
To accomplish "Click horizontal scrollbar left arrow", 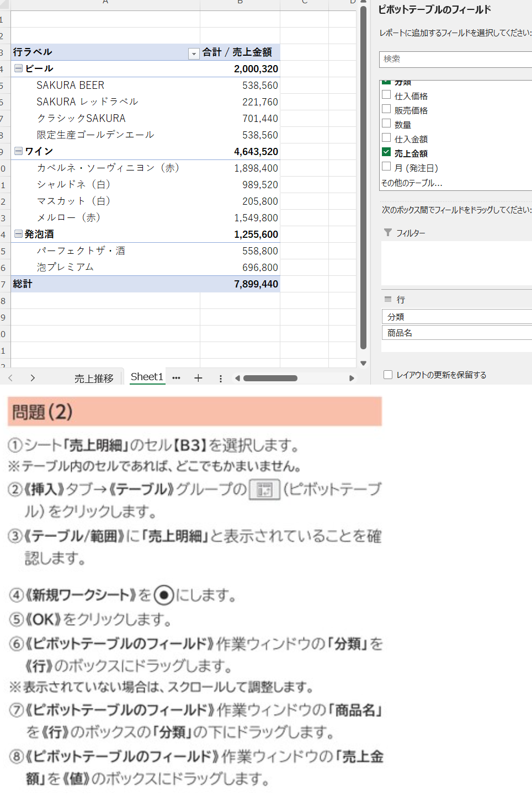I will 237,378.
